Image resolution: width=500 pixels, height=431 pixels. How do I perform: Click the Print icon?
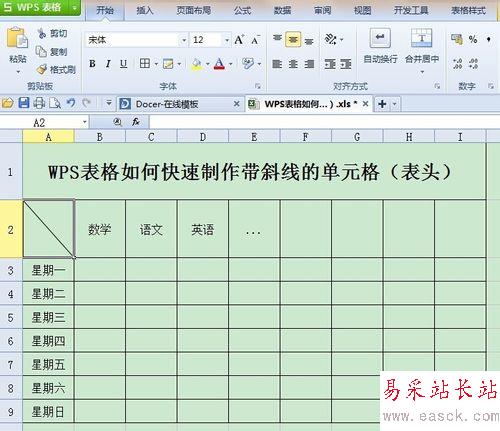click(x=39, y=103)
